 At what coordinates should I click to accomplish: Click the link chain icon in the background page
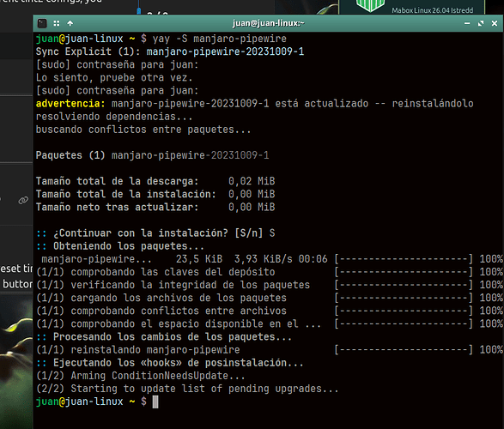click(23, 201)
